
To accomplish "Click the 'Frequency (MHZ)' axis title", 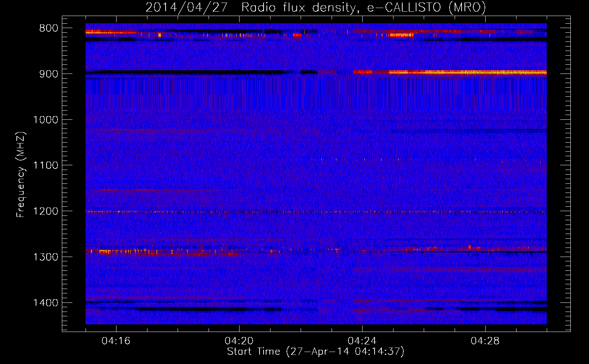I will pyautogui.click(x=21, y=174).
